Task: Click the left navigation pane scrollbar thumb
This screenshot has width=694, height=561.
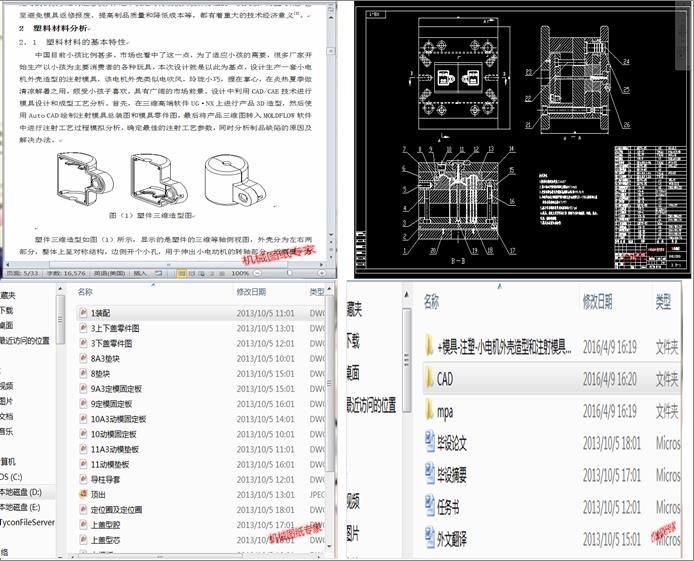Action: tap(61, 319)
